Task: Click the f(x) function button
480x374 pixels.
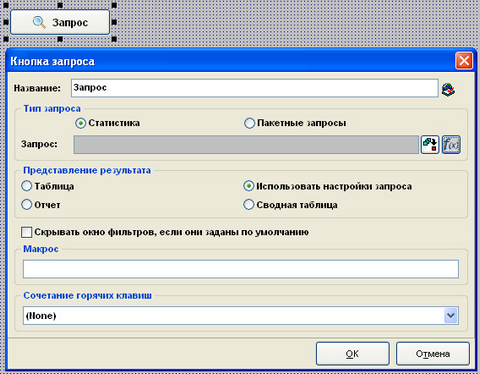Action: [451, 144]
